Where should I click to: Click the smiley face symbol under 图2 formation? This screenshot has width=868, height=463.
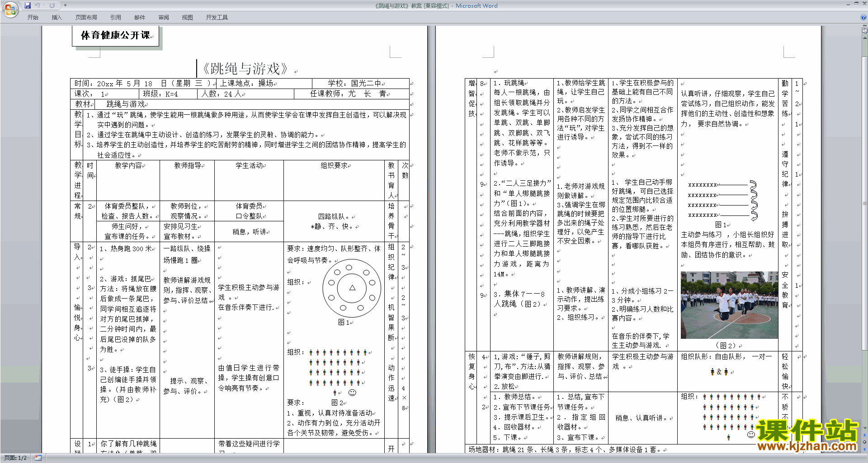[x=352, y=393]
